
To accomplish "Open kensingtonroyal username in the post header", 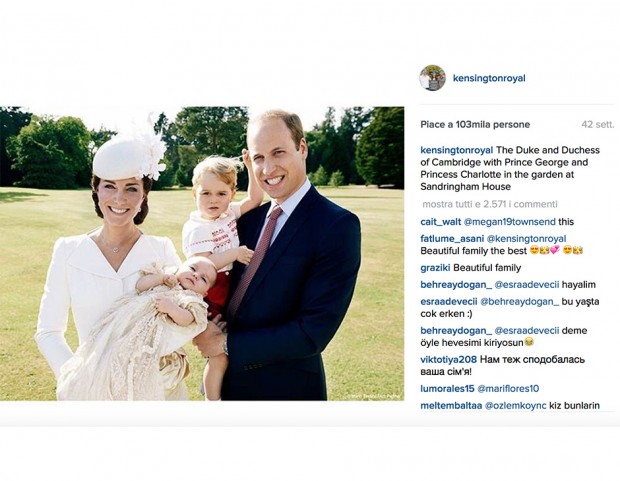I will click(x=489, y=78).
